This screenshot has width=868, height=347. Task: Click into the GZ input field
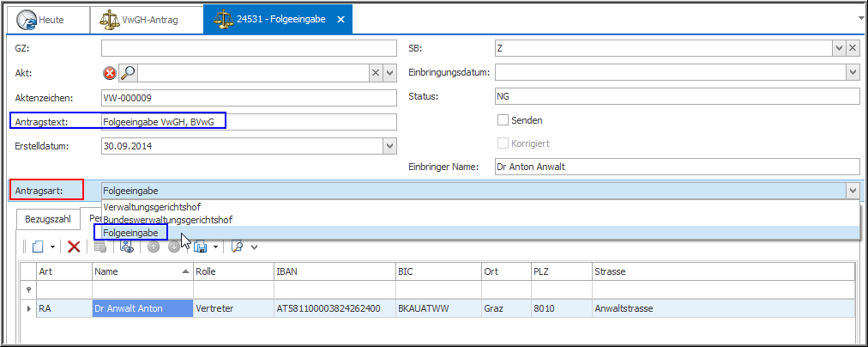(x=249, y=48)
